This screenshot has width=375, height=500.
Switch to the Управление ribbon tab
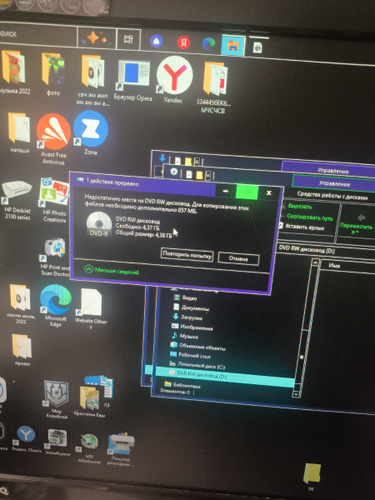334,183
